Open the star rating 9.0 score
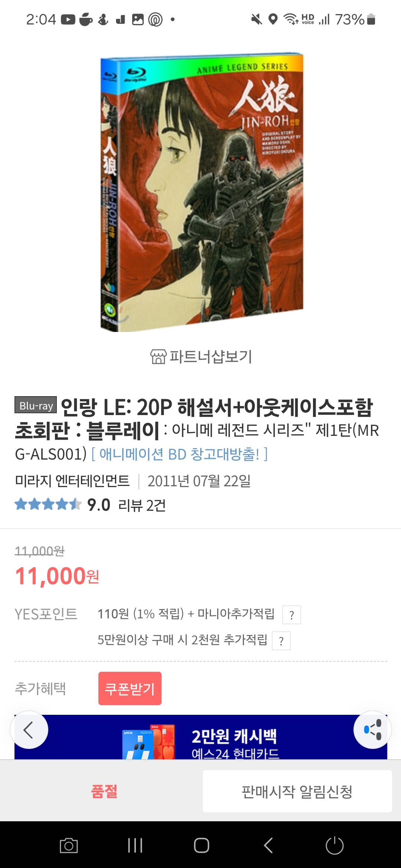Screen dimensions: 401x868 98,505
